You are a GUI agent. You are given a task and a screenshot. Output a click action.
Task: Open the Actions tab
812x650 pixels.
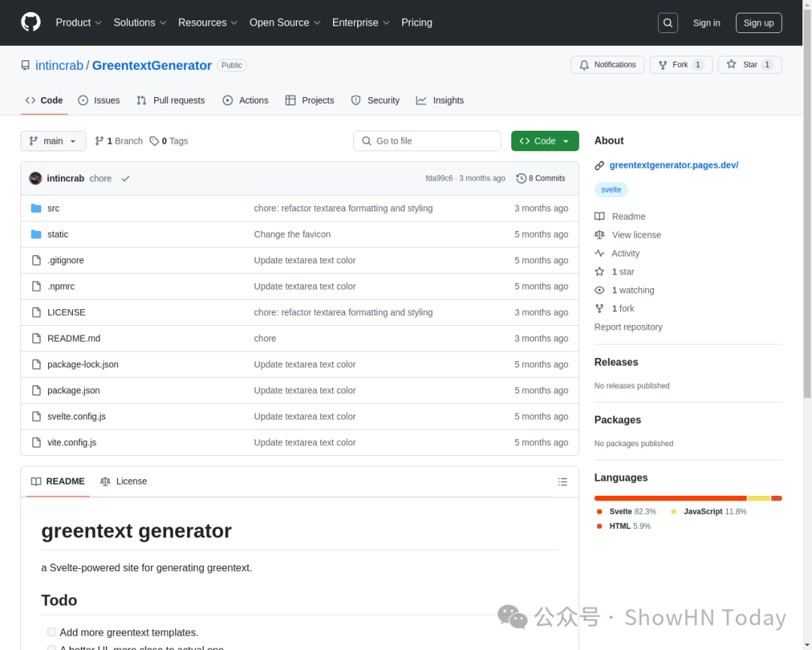pos(245,101)
